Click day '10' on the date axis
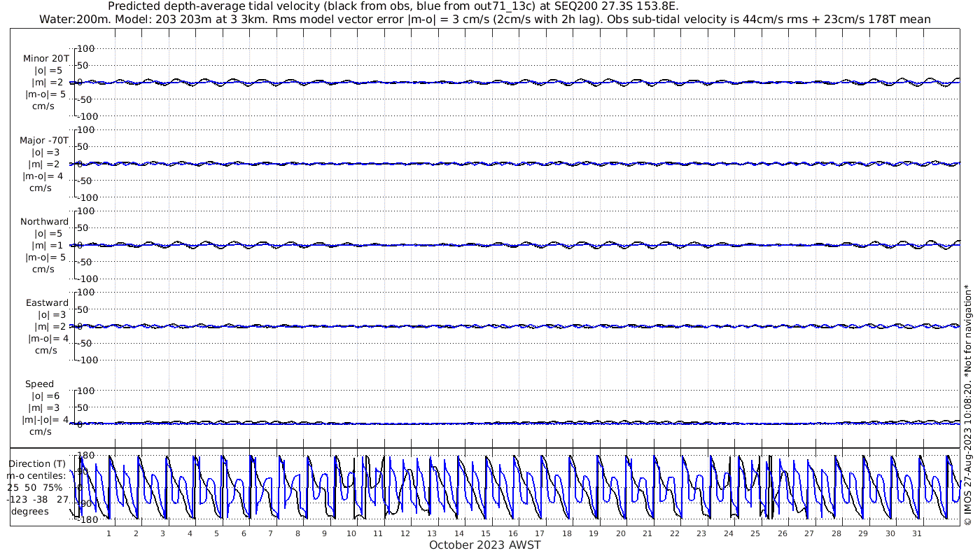 click(351, 533)
